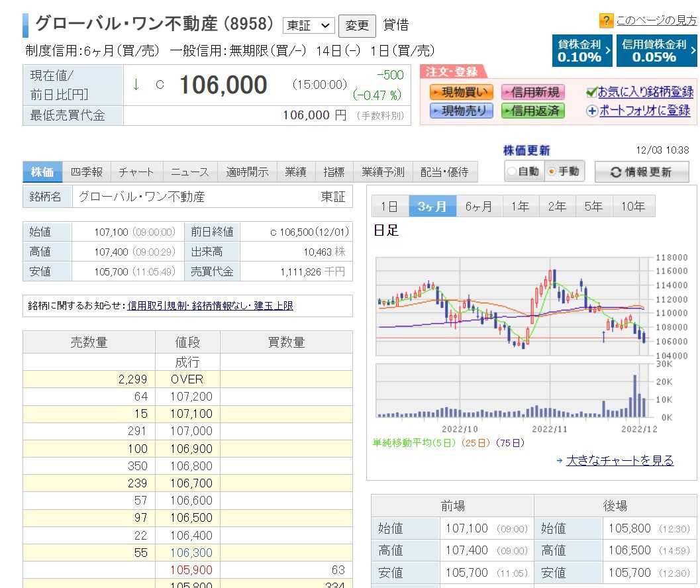This screenshot has width=700, height=588.
Task: Open the 貸株金利 0.10% panel
Action: pyautogui.click(x=581, y=51)
